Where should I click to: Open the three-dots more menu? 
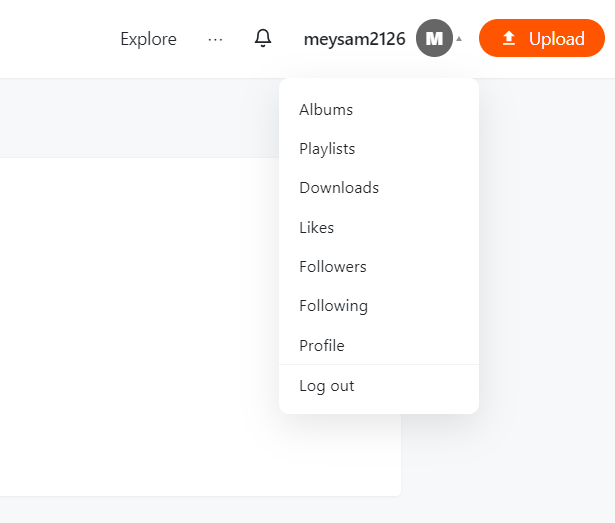pyautogui.click(x=215, y=39)
